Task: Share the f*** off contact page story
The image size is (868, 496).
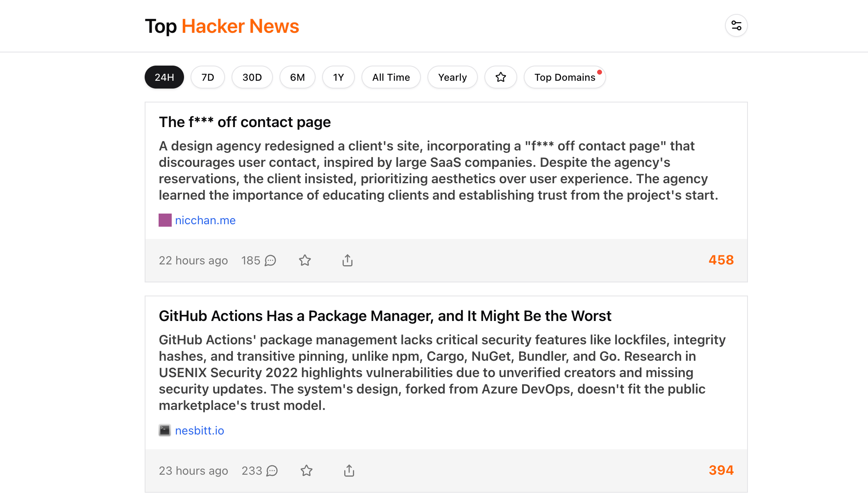Action: [x=347, y=260]
